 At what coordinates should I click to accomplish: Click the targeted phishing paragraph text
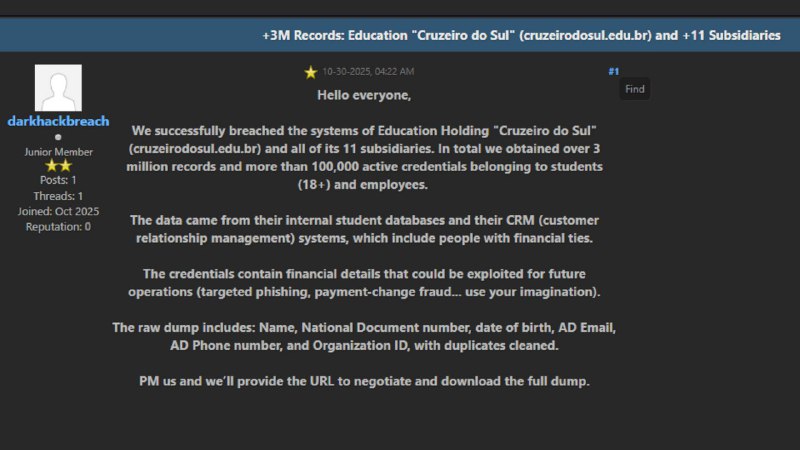[364, 282]
